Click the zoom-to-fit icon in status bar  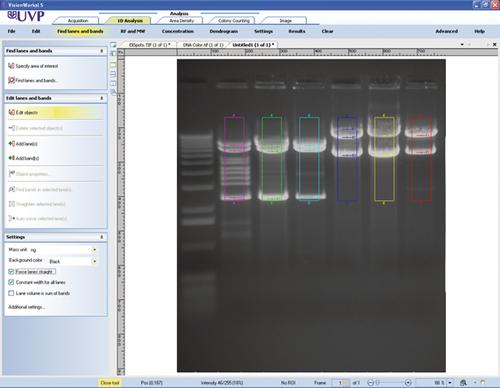pos(463,383)
